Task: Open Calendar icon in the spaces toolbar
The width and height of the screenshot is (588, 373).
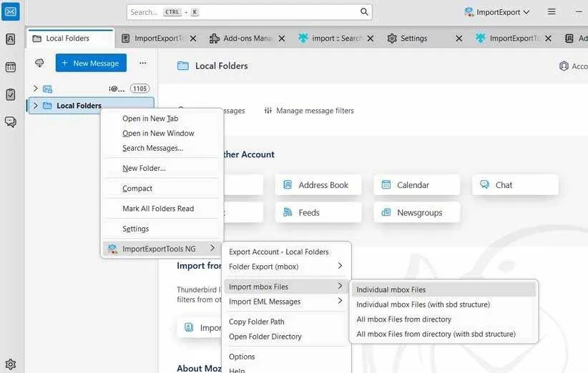Action: click(11, 67)
